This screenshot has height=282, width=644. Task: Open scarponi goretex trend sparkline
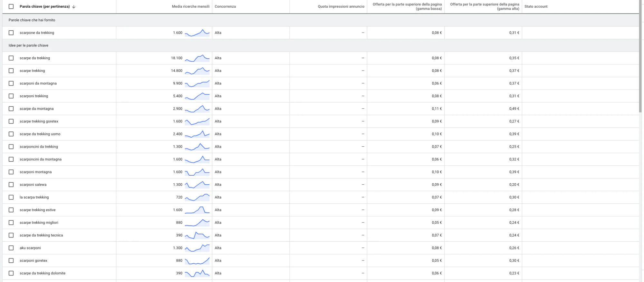197,260
